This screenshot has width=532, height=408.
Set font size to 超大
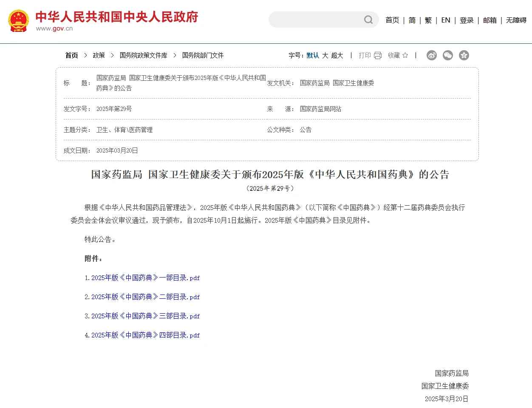[x=337, y=55]
